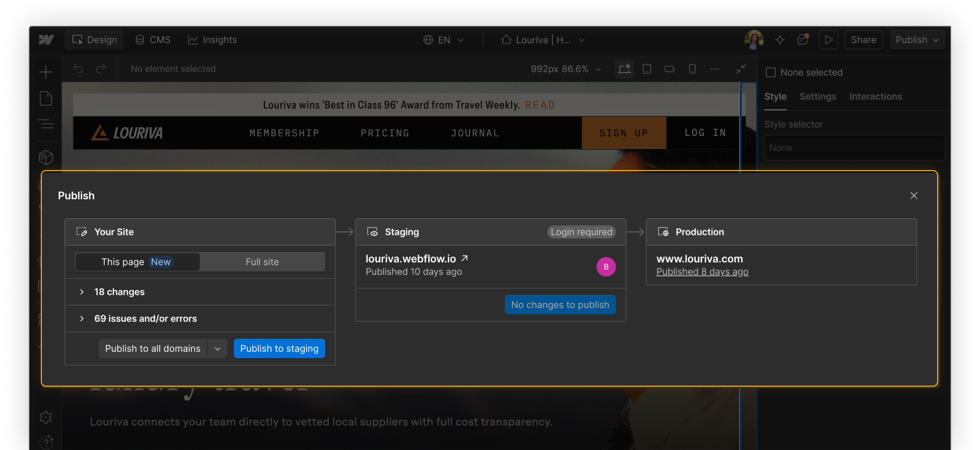Expand the 18 changes row

pyautogui.click(x=200, y=292)
